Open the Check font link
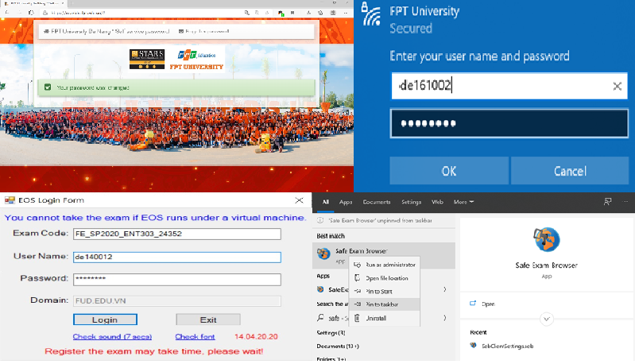Screen dimensions: 635x364 195,336
